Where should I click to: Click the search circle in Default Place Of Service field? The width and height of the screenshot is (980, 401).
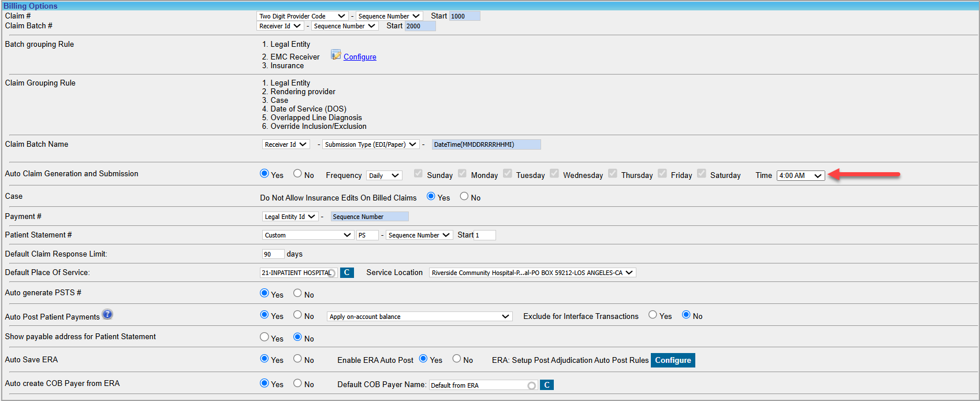(331, 273)
